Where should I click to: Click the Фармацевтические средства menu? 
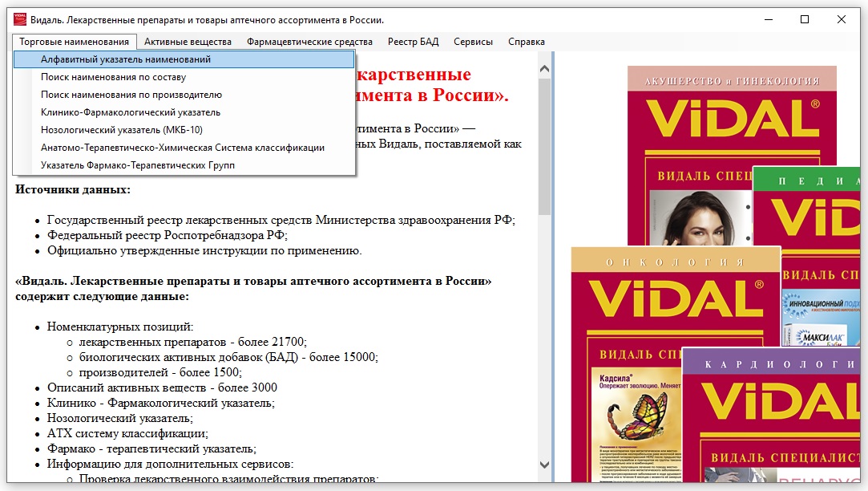[309, 42]
